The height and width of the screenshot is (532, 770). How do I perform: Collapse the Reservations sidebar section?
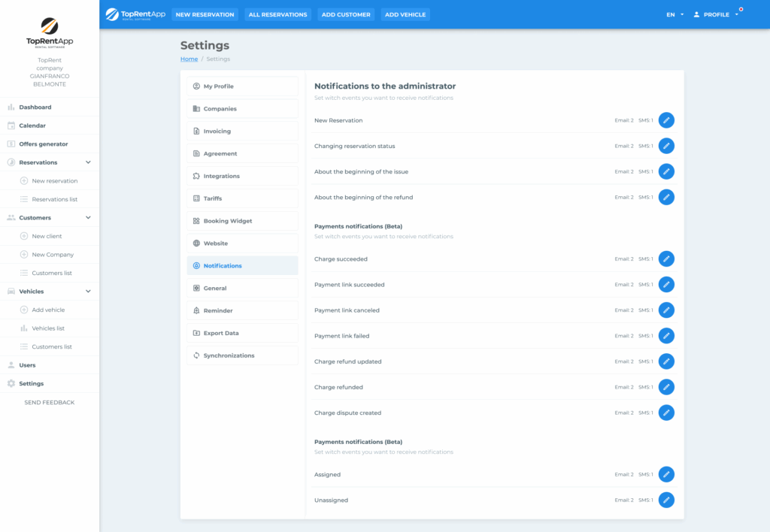(x=88, y=162)
